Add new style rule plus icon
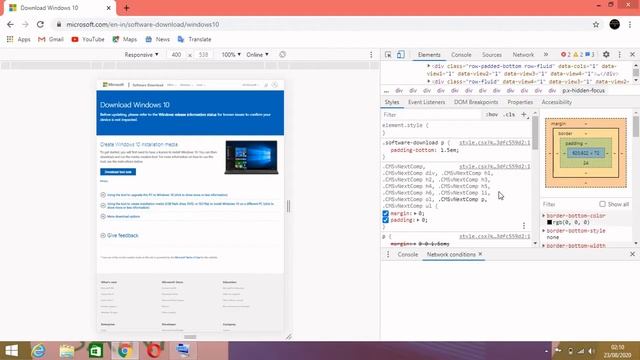Image resolution: width=640 pixels, height=360 pixels. coord(524,115)
